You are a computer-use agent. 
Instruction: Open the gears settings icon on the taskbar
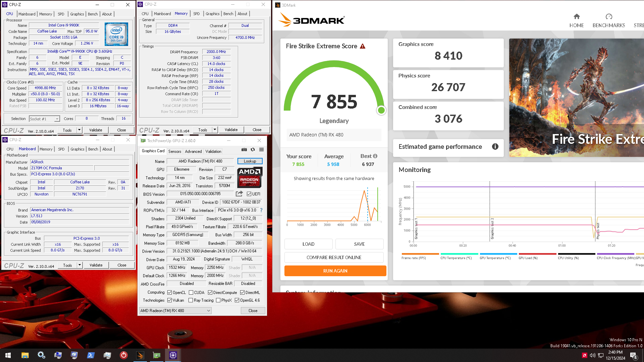[x=41, y=355]
